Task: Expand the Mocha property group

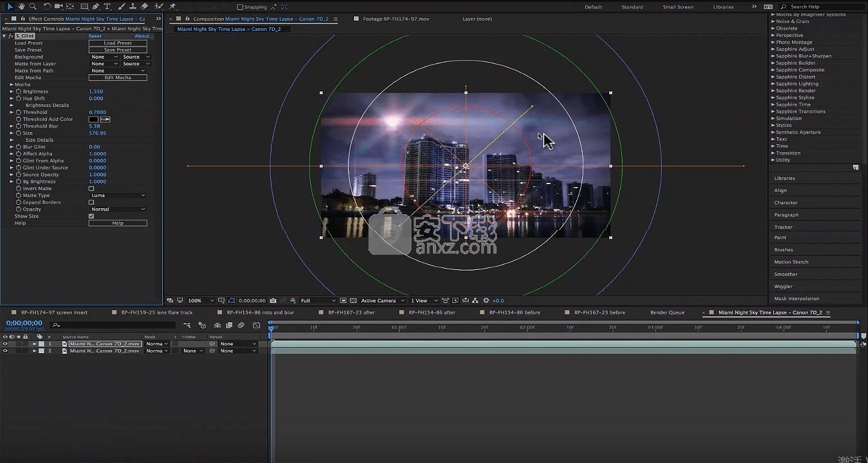Action: [11, 85]
